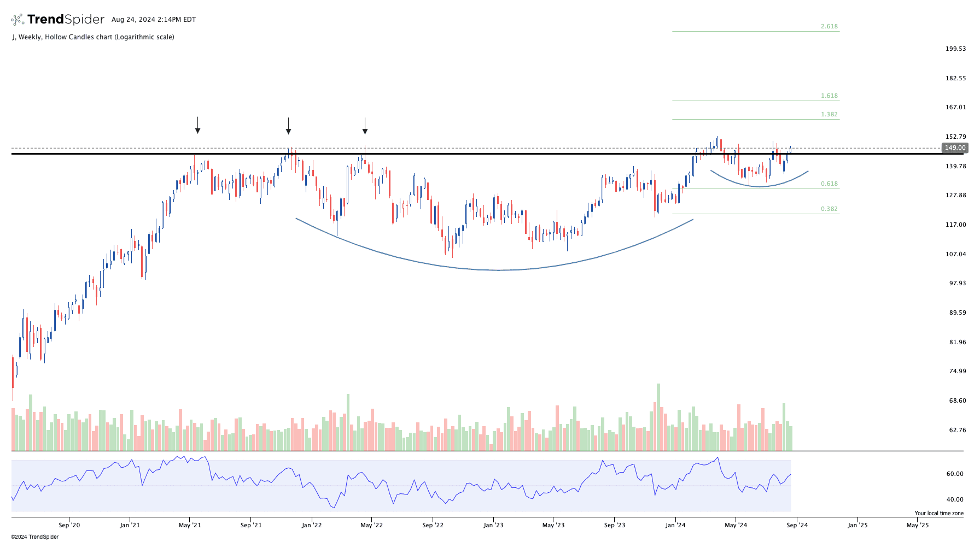This screenshot has height=542, width=980.
Task: Click the middle black arrow marker near Jan '22
Action: pos(288,126)
